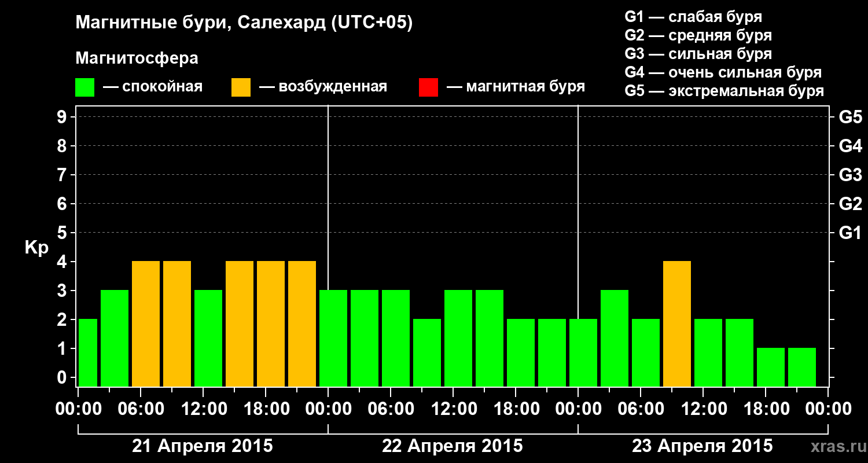
Task: Select the line 'G2 — средняя буря'
Action: coord(698,35)
